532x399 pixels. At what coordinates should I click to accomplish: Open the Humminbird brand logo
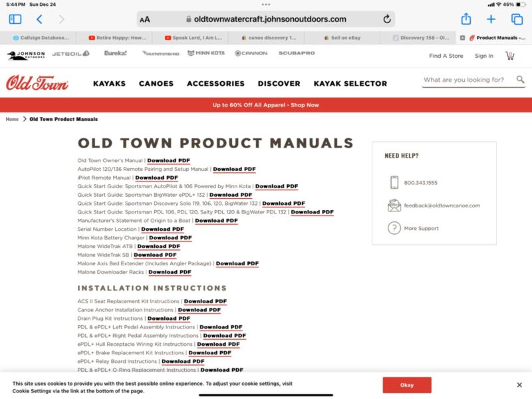point(161,53)
